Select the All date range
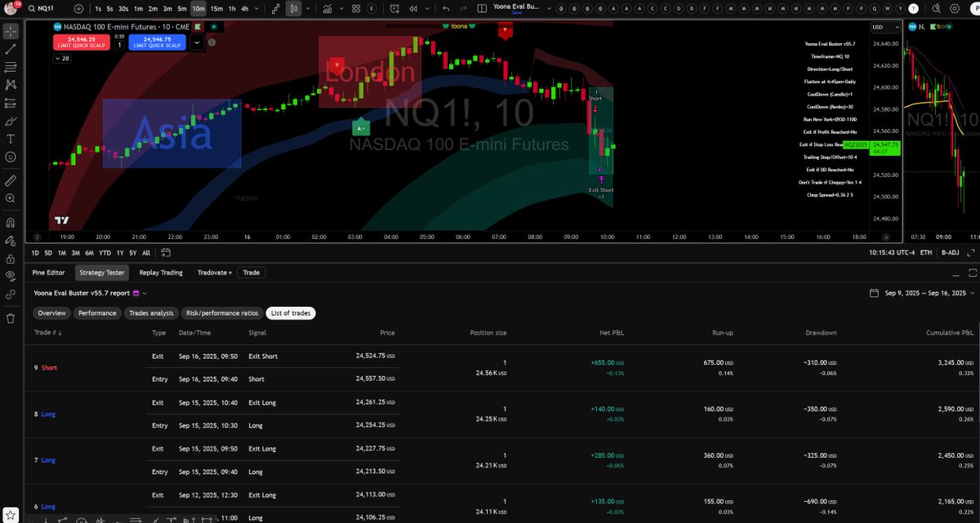The width and height of the screenshot is (980, 523). coord(145,253)
